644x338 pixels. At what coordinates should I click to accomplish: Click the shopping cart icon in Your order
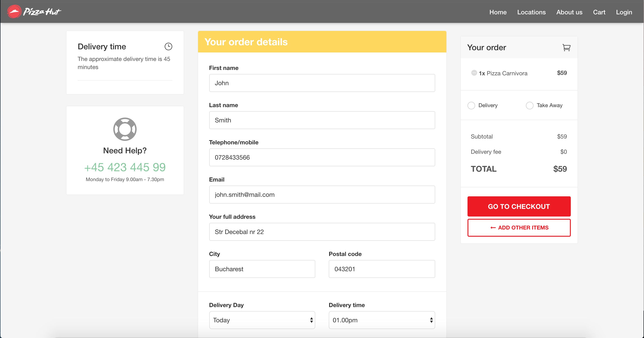(566, 48)
